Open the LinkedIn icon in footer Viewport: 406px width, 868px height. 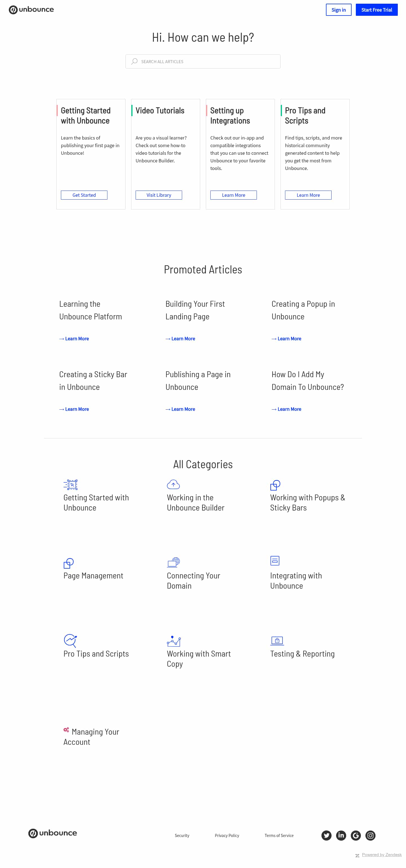click(x=341, y=835)
